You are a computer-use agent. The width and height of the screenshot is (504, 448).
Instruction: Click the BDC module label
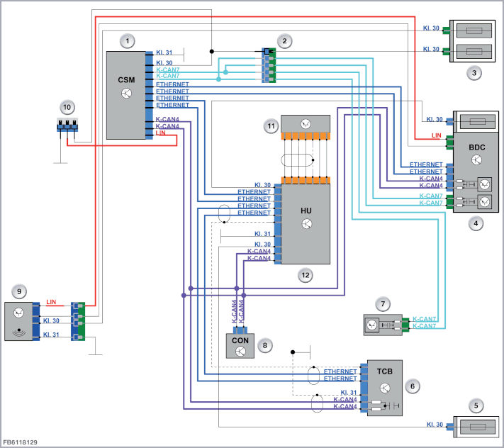click(476, 147)
